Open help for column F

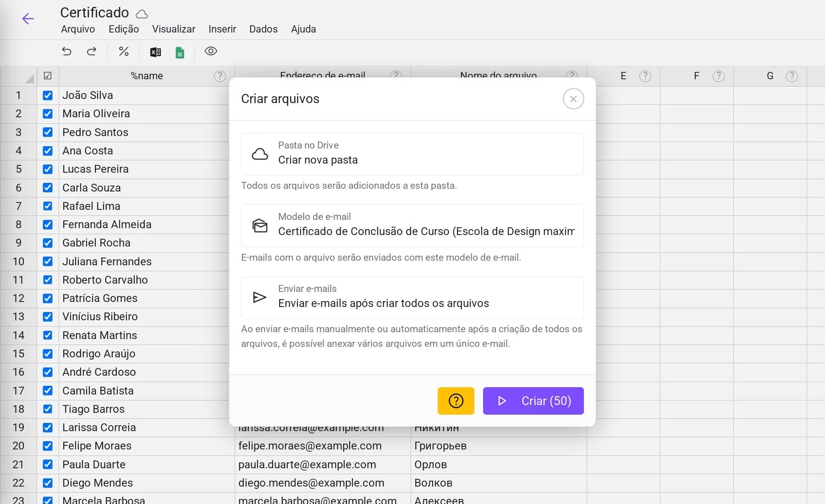pos(719,76)
